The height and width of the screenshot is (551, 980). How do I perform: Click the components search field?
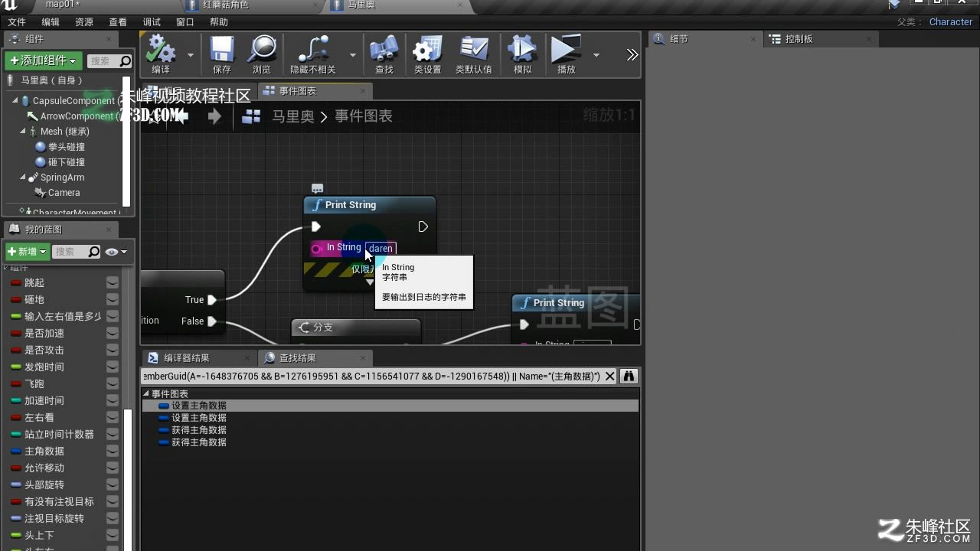(x=109, y=61)
